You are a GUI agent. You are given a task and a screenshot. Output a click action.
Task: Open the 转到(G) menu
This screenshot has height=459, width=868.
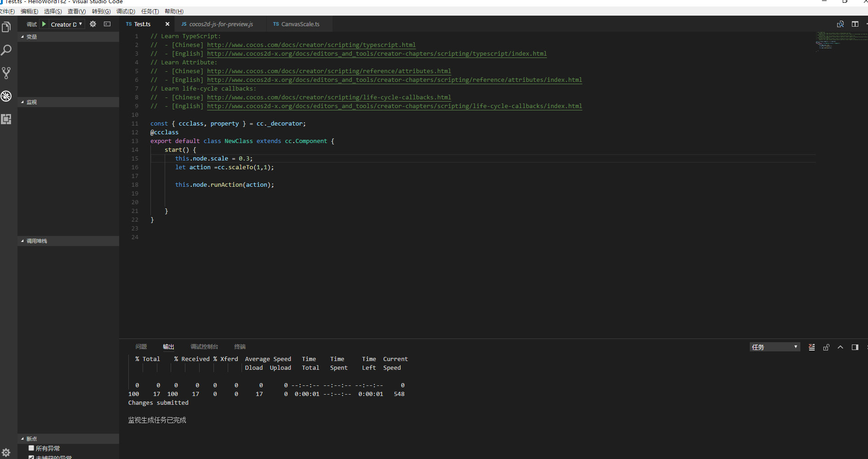pyautogui.click(x=101, y=11)
